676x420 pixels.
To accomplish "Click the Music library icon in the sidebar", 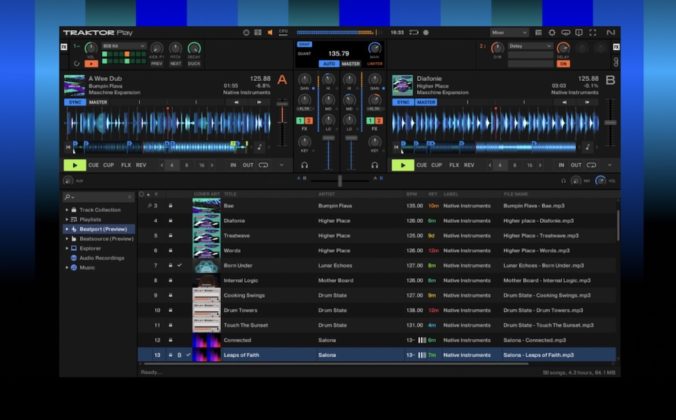I will point(73,267).
